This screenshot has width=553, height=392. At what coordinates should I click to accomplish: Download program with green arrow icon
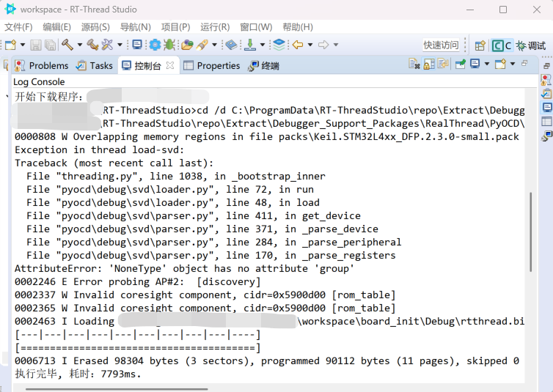[x=250, y=45]
